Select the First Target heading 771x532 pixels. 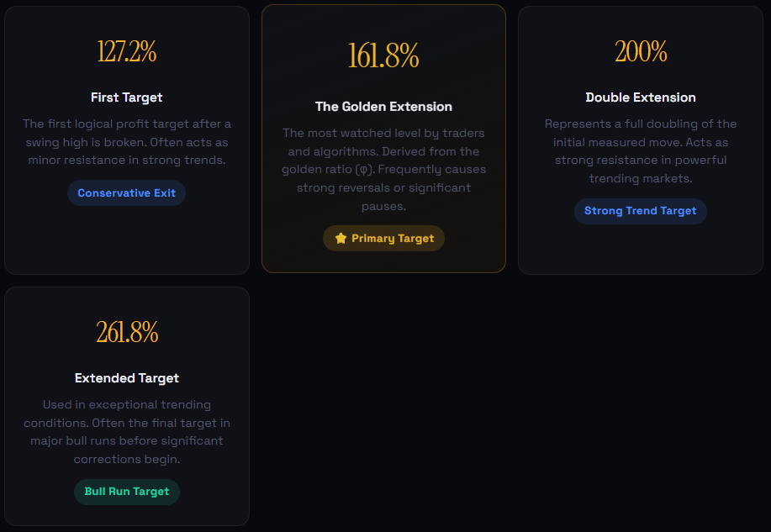(126, 97)
